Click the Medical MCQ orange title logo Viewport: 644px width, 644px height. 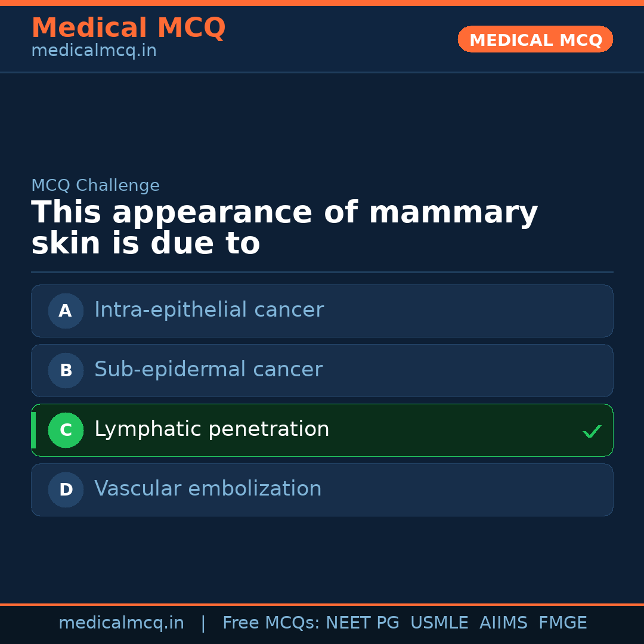click(128, 28)
